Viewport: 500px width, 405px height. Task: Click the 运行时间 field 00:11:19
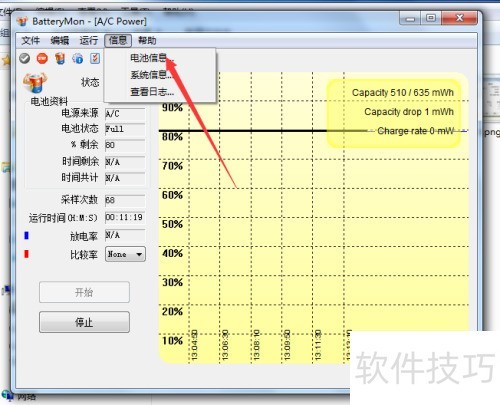(125, 218)
